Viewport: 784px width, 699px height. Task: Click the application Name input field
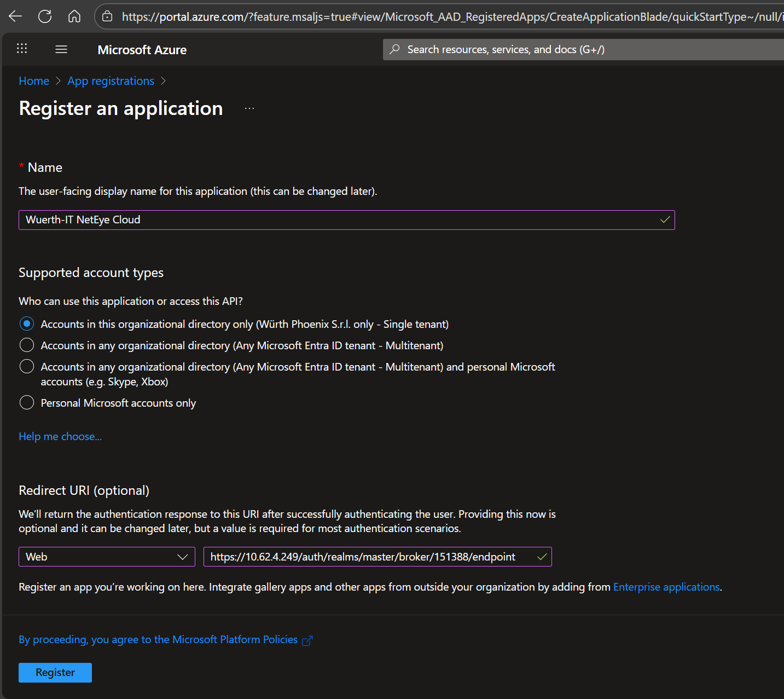point(339,220)
